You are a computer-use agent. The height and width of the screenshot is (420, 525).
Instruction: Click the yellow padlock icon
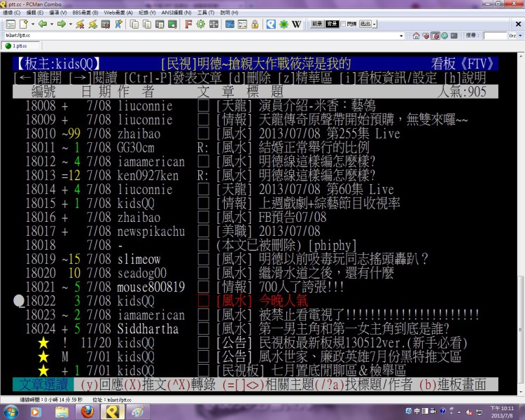pos(255,24)
